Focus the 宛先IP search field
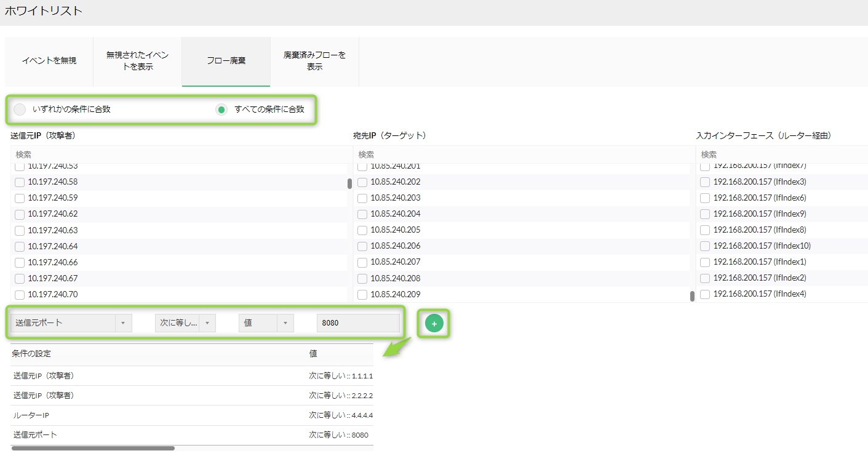Screen dimensions: 868x472 pos(522,154)
